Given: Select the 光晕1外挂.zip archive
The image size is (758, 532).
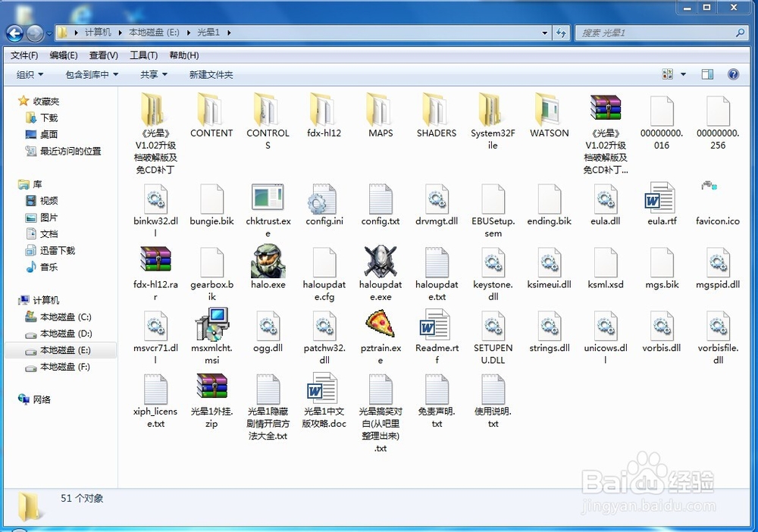Looking at the screenshot, I should click(211, 386).
